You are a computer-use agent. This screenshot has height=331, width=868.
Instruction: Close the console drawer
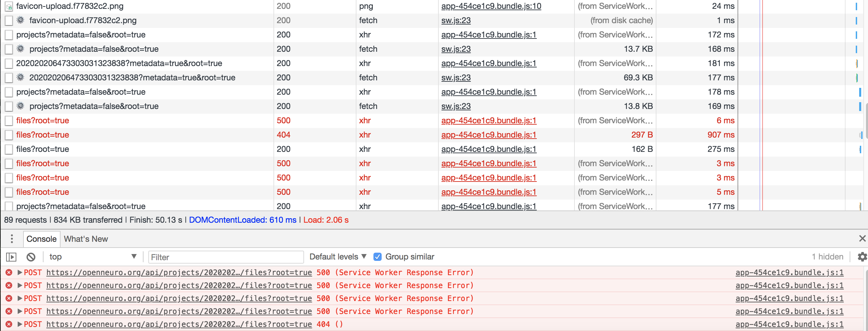click(862, 238)
